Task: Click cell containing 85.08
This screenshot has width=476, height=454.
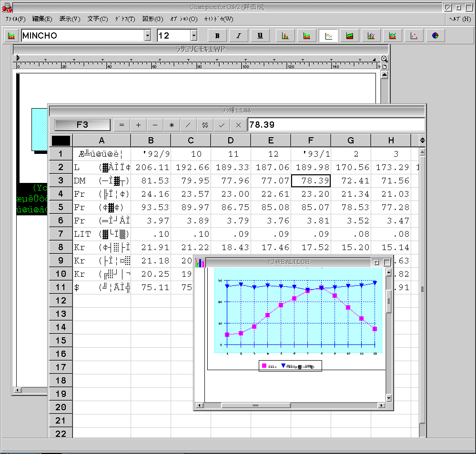Action: pyautogui.click(x=271, y=207)
